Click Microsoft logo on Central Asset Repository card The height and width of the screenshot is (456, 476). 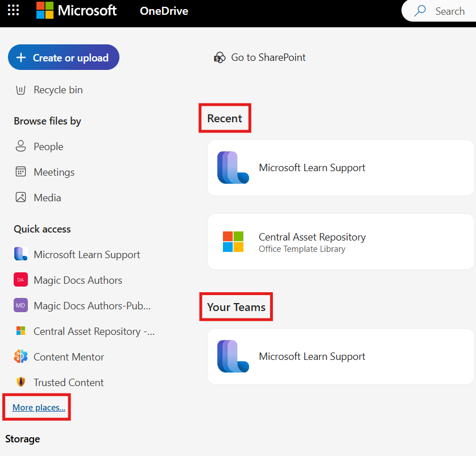tap(233, 242)
